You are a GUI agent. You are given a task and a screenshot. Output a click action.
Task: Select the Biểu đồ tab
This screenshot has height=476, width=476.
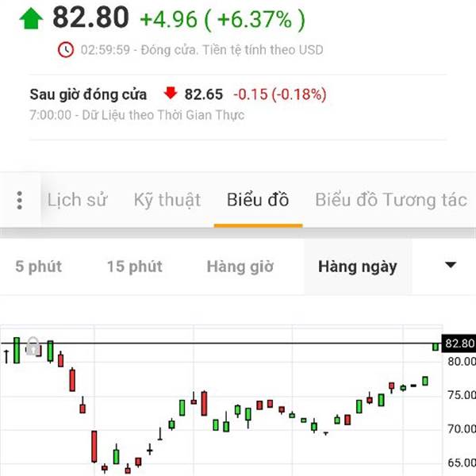258,200
